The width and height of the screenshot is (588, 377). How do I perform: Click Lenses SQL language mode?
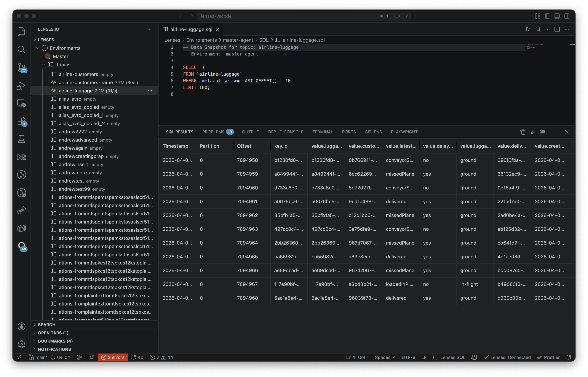[453, 357]
